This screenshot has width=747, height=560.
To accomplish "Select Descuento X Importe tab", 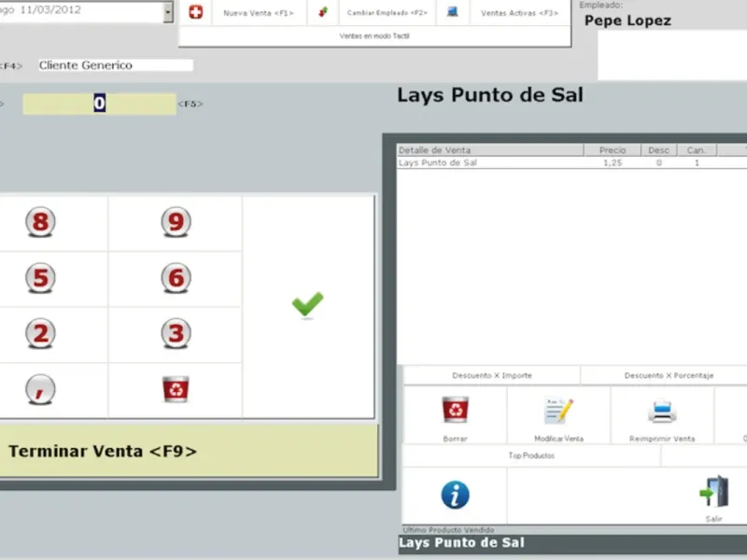I will tap(492, 375).
